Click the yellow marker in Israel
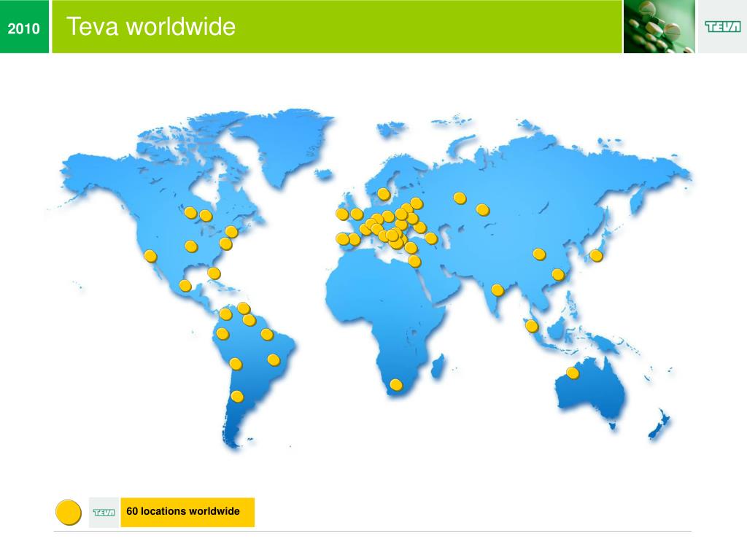 coord(414,261)
